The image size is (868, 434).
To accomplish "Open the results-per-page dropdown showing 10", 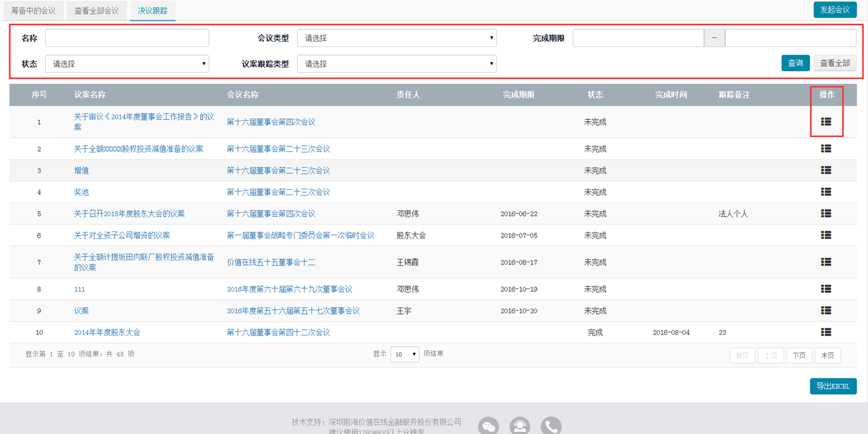I will [x=405, y=354].
